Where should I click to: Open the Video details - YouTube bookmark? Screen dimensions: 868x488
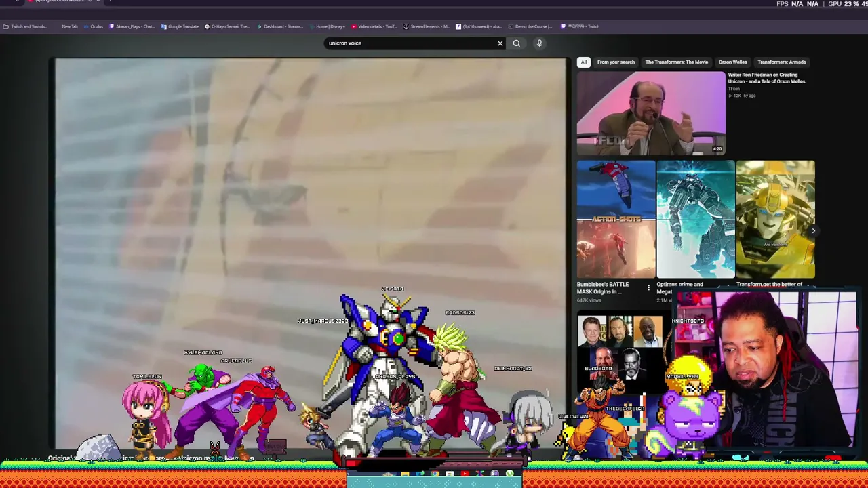click(x=374, y=26)
